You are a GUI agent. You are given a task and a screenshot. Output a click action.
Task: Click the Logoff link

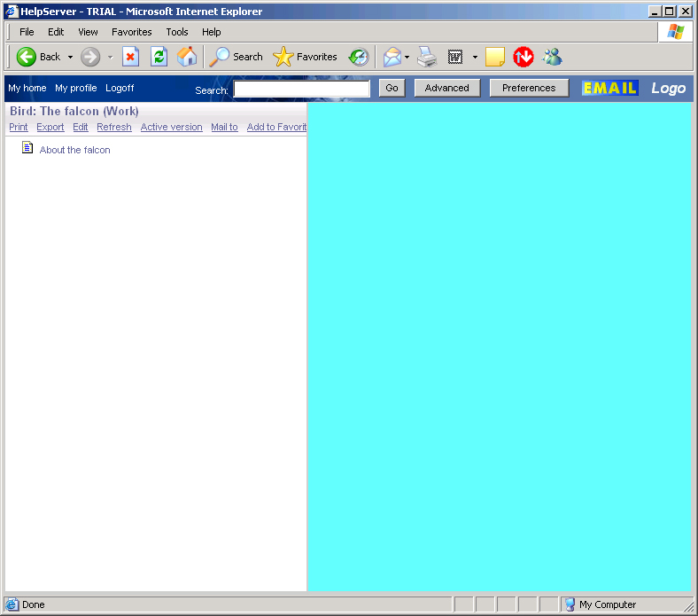pos(120,89)
